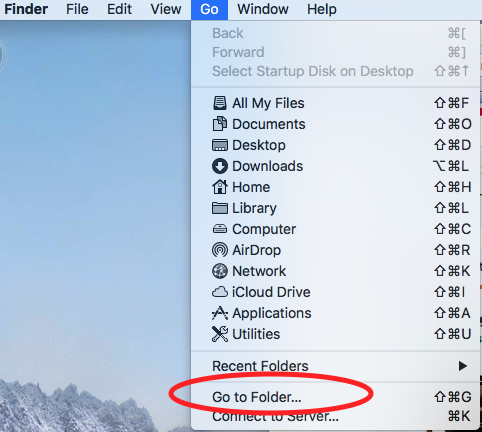Click the Documents icon in Go menu

tap(220, 124)
